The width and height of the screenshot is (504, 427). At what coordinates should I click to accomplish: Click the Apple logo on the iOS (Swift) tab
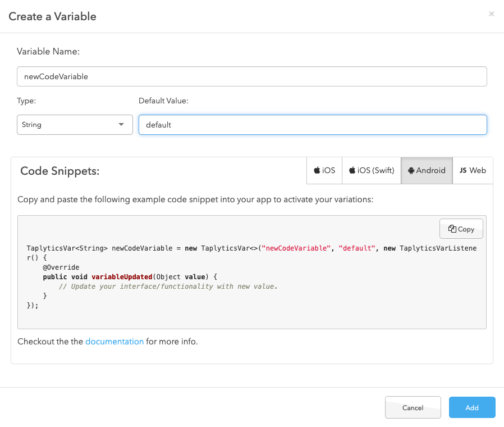pos(352,171)
